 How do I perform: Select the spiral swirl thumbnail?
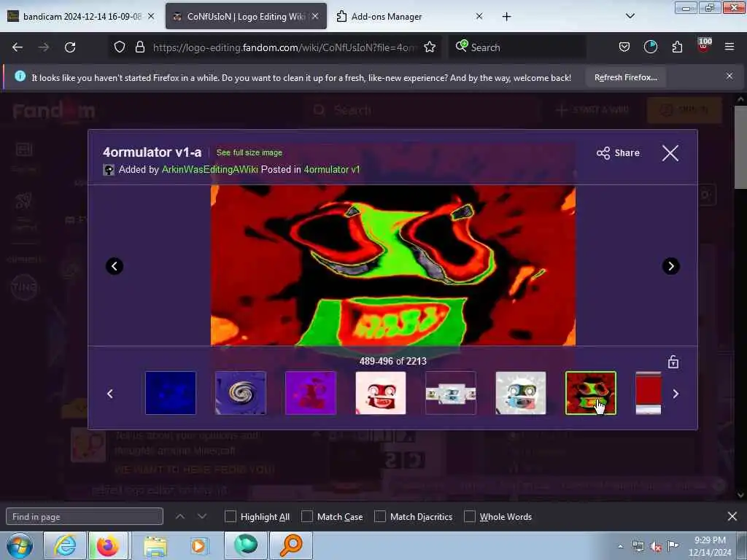(241, 393)
